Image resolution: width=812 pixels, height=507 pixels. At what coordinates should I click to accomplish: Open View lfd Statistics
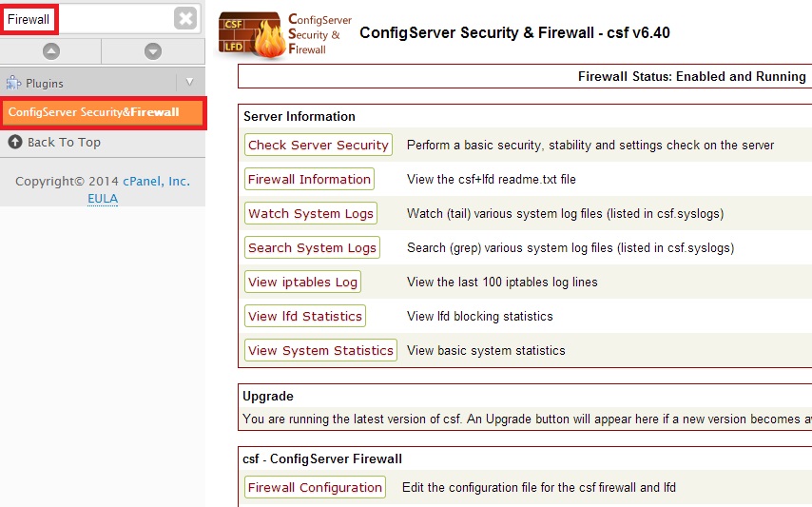pyautogui.click(x=305, y=316)
